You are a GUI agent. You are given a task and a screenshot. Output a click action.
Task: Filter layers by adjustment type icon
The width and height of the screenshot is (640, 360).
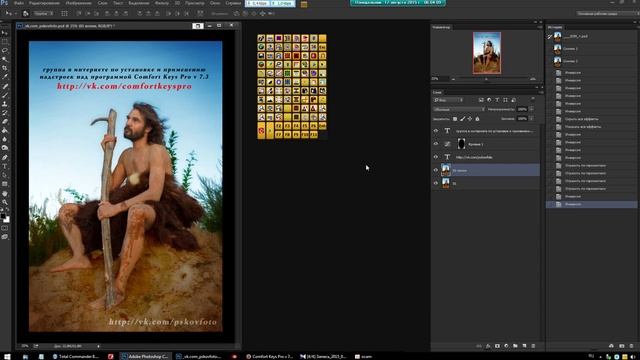489,100
